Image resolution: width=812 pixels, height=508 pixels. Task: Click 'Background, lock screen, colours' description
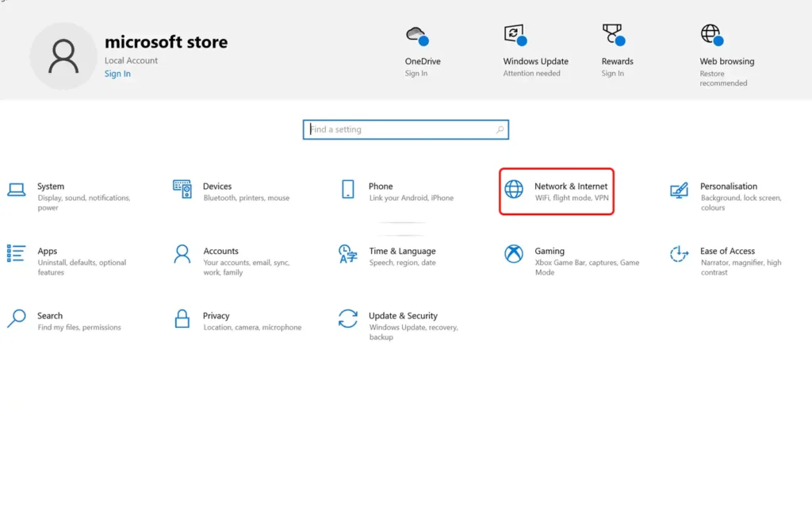pos(741,202)
